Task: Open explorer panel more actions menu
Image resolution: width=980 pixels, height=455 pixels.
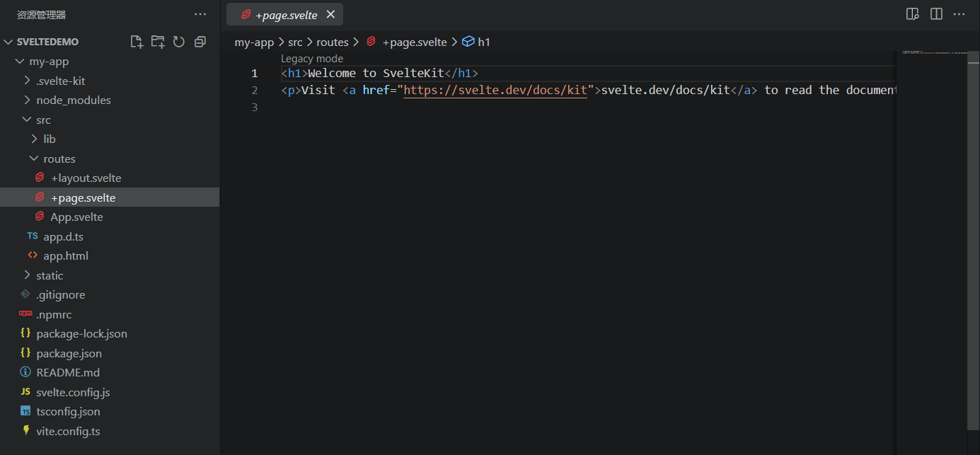Action: [x=200, y=14]
